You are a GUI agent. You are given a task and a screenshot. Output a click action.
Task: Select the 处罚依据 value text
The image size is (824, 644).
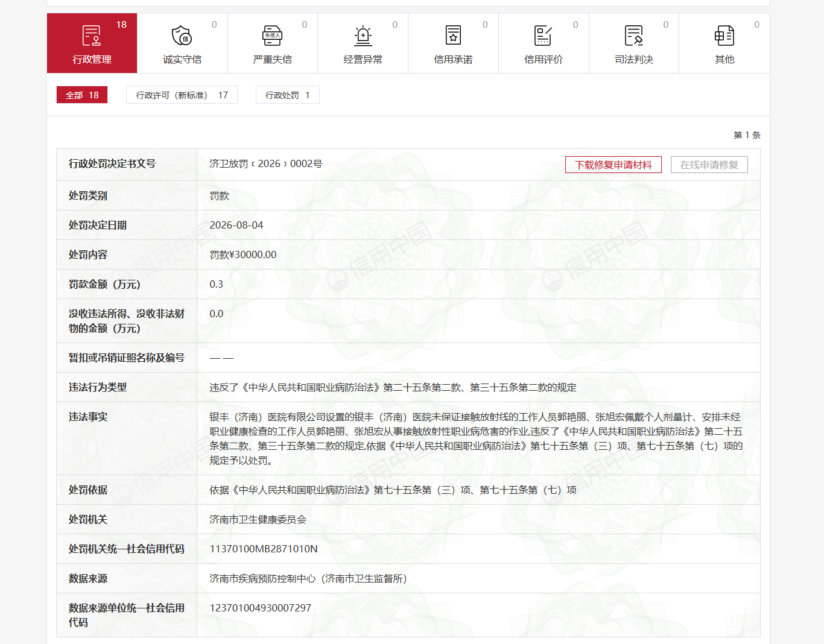pos(393,490)
